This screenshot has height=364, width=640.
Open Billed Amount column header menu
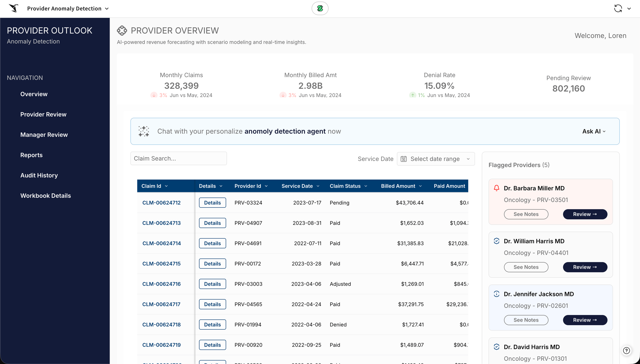click(x=420, y=186)
